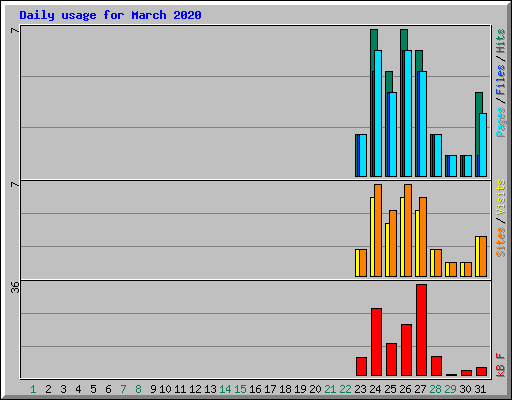Screen dimensions: 512x400
Task: Click green day "8" on the x-axis
Action: point(138,389)
